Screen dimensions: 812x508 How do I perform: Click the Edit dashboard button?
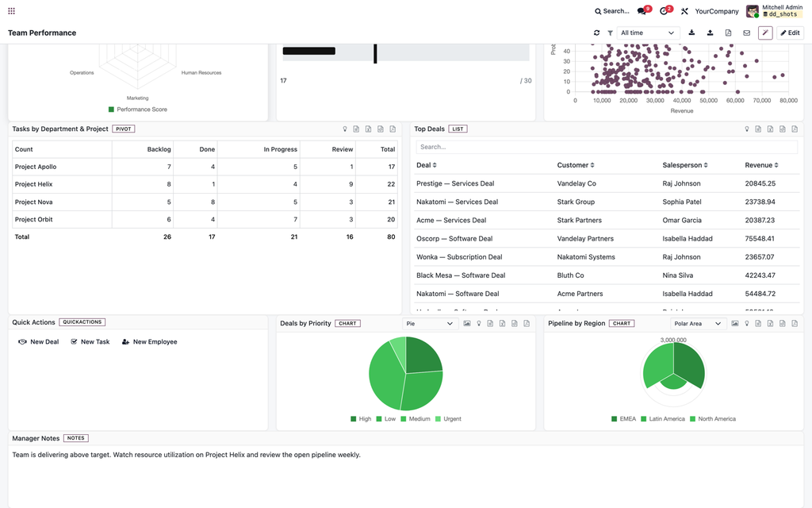click(791, 33)
